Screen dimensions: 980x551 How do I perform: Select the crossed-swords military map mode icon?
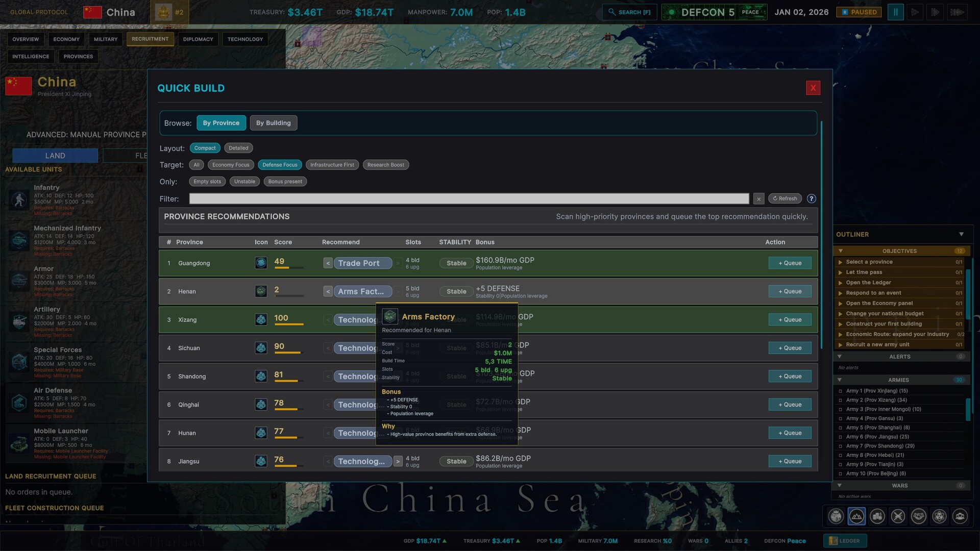[898, 516]
